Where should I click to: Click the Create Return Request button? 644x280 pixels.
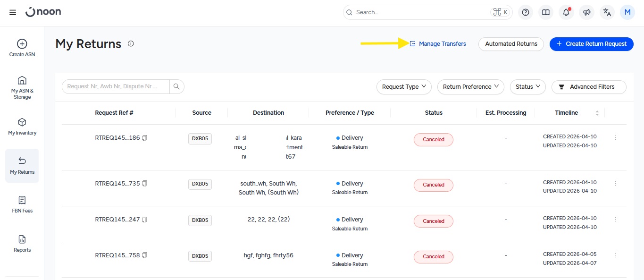click(591, 44)
